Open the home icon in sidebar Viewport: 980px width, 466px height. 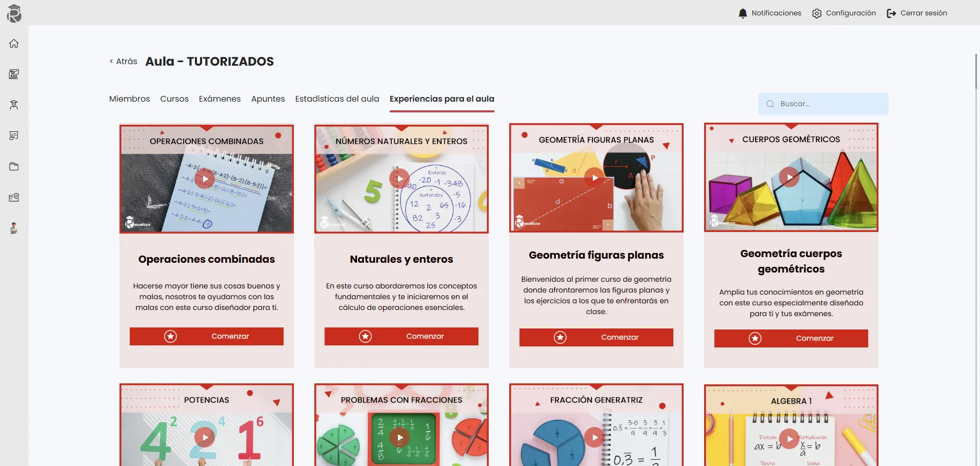pyautogui.click(x=14, y=44)
